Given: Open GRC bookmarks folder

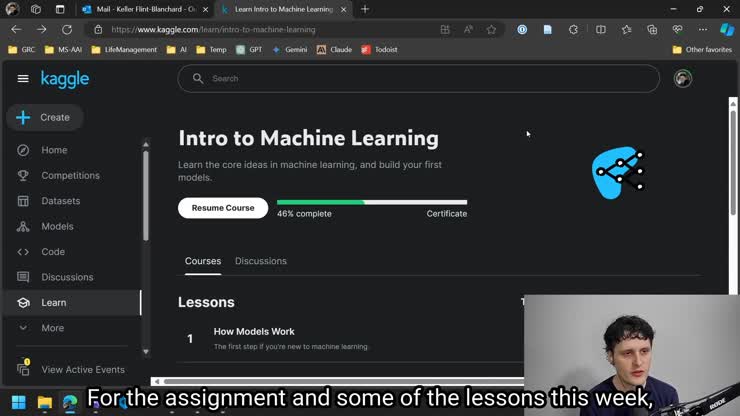Looking at the screenshot, I should pyautogui.click(x=22, y=50).
